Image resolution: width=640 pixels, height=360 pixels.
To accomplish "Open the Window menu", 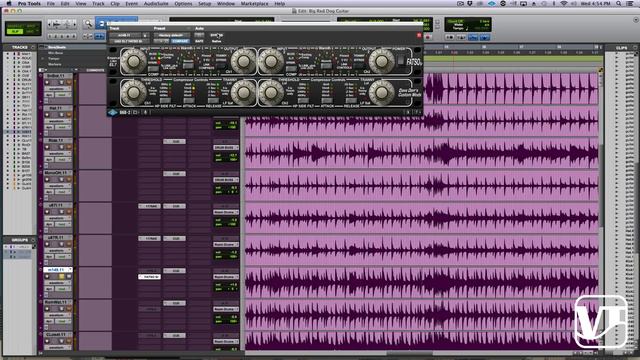I will tap(226, 3).
